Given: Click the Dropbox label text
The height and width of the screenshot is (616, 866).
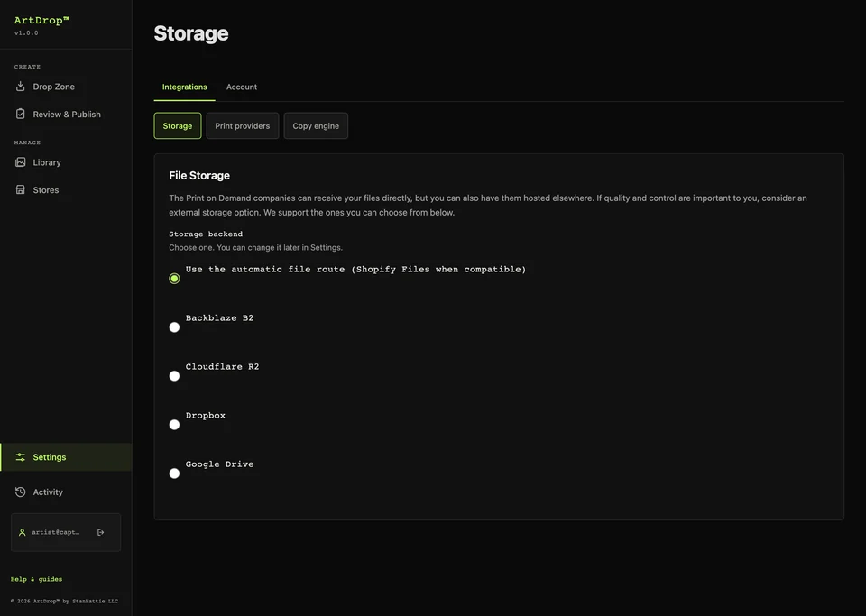Looking at the screenshot, I should point(206,415).
